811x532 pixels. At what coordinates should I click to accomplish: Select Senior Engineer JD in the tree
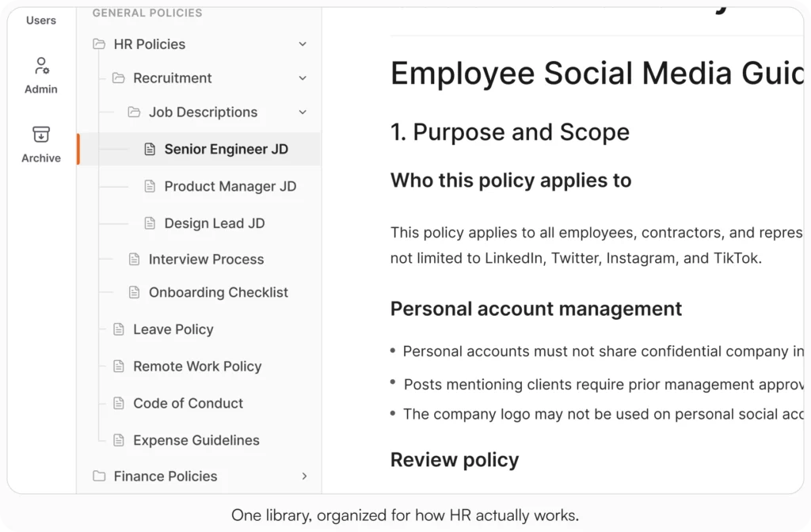pos(199,149)
